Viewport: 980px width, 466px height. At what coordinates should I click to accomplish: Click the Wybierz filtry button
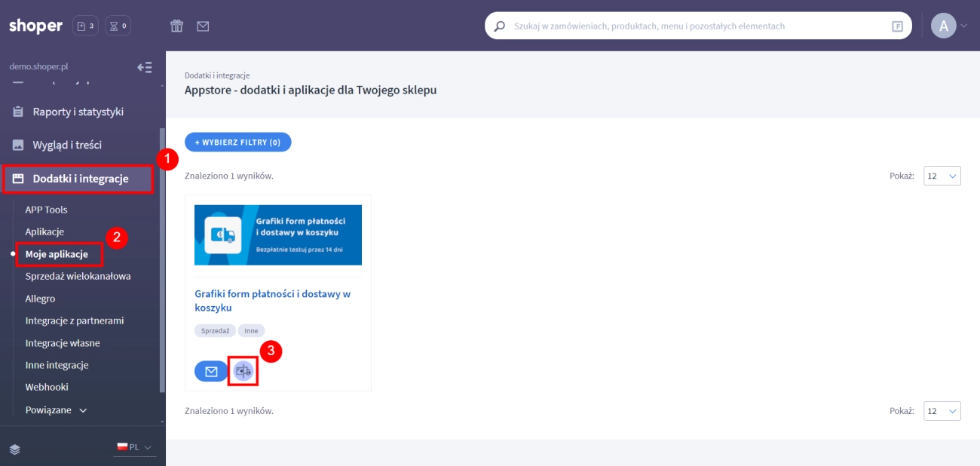pyautogui.click(x=237, y=142)
